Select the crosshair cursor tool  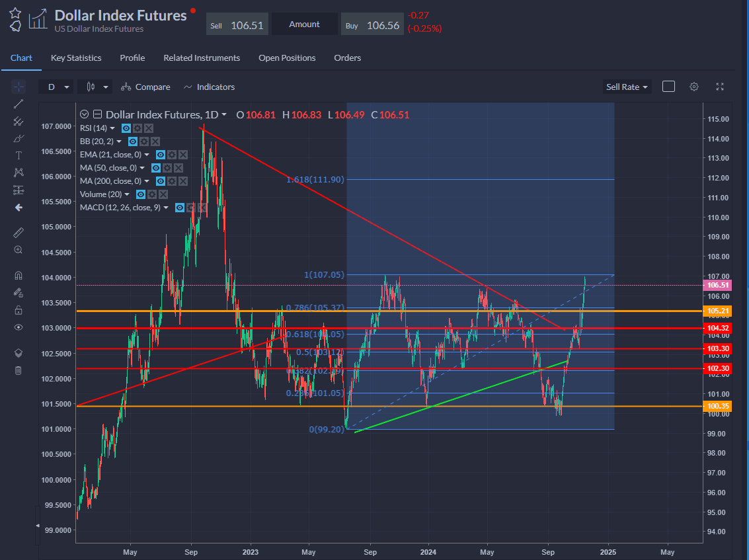(19, 87)
